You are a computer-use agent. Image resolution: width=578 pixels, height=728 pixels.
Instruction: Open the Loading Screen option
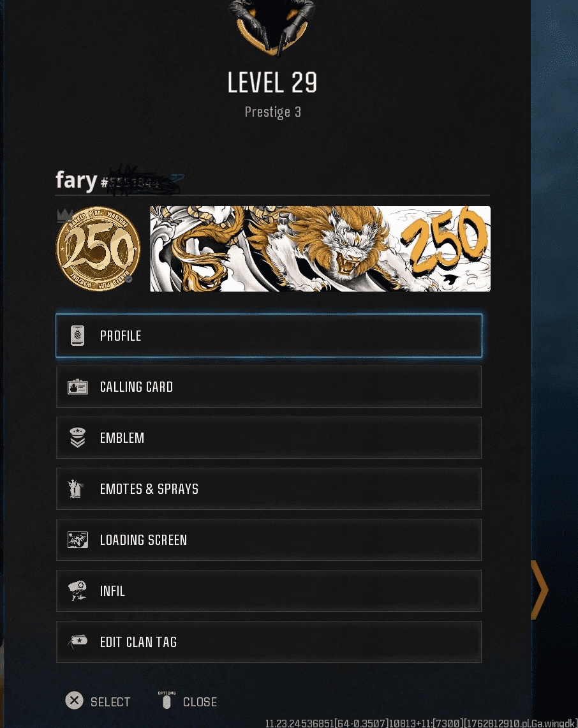269,540
